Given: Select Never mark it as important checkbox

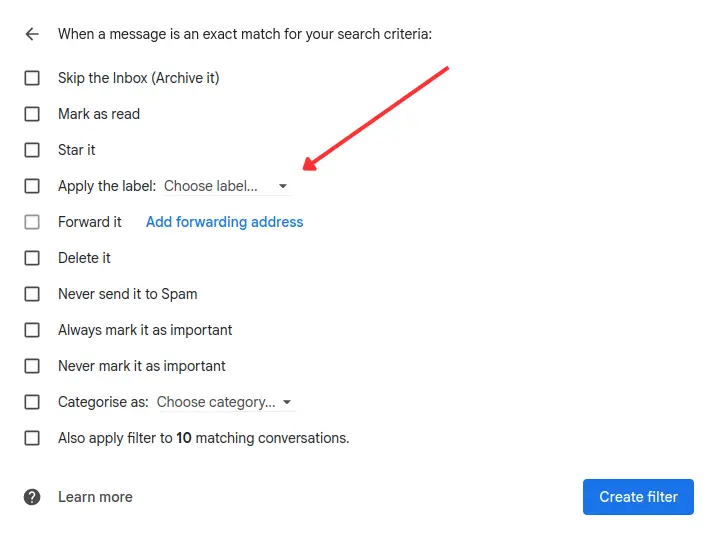Looking at the screenshot, I should (x=32, y=366).
